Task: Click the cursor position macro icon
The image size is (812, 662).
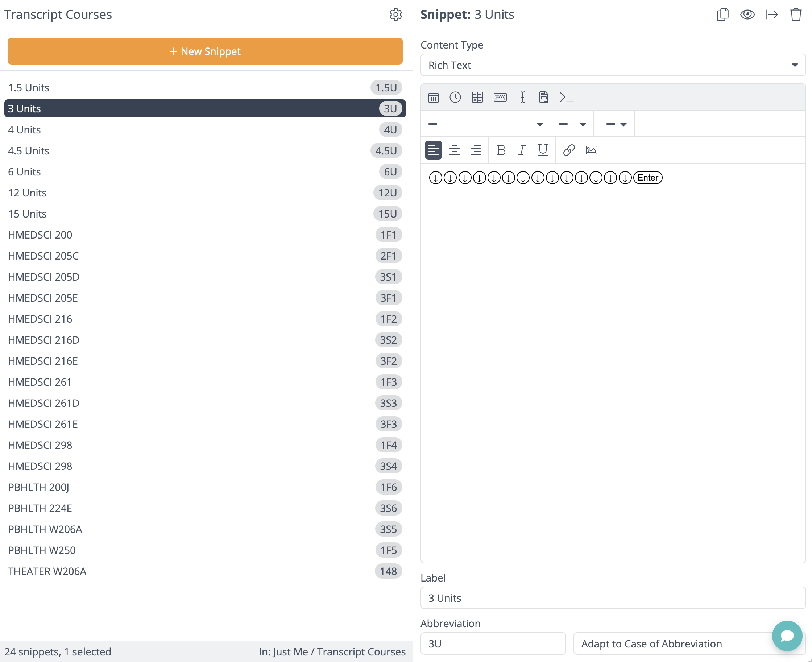Action: (523, 97)
